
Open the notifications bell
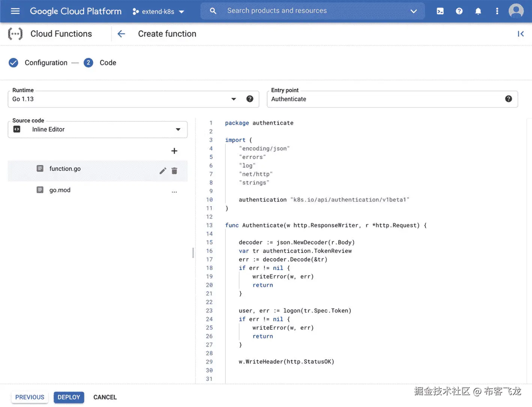tap(478, 11)
